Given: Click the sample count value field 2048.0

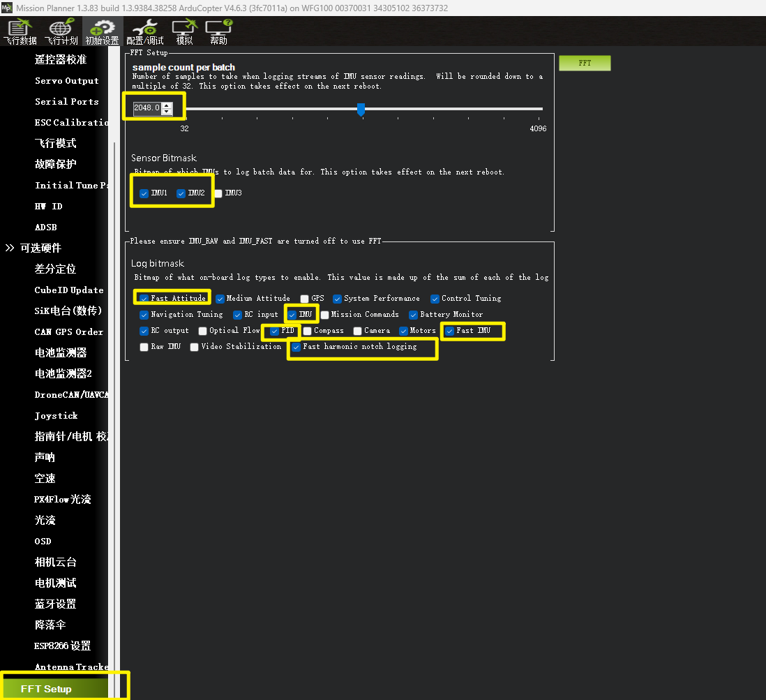Looking at the screenshot, I should point(147,107).
